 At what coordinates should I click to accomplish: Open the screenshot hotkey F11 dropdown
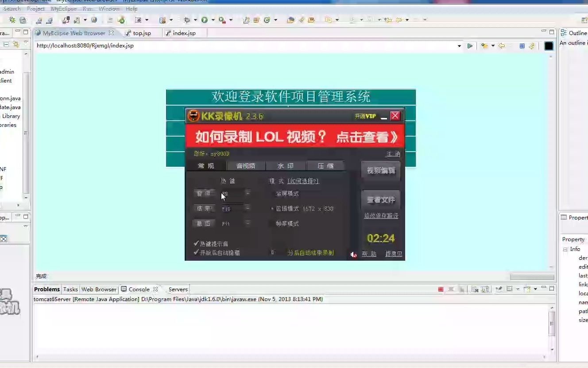[248, 223]
